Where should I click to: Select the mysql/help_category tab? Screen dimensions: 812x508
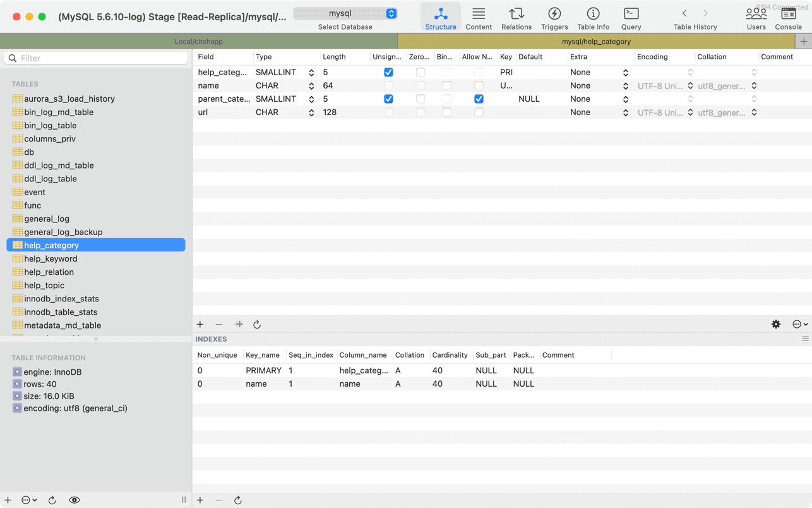coord(595,42)
